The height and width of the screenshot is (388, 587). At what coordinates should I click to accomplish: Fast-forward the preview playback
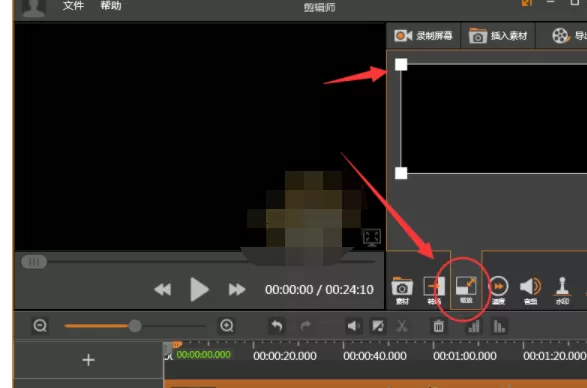237,290
